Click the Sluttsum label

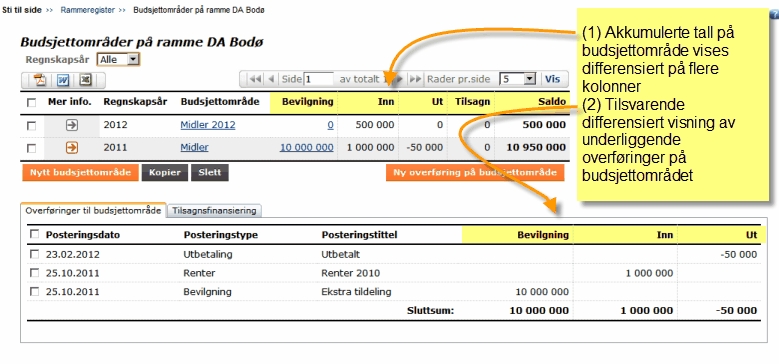point(430,310)
